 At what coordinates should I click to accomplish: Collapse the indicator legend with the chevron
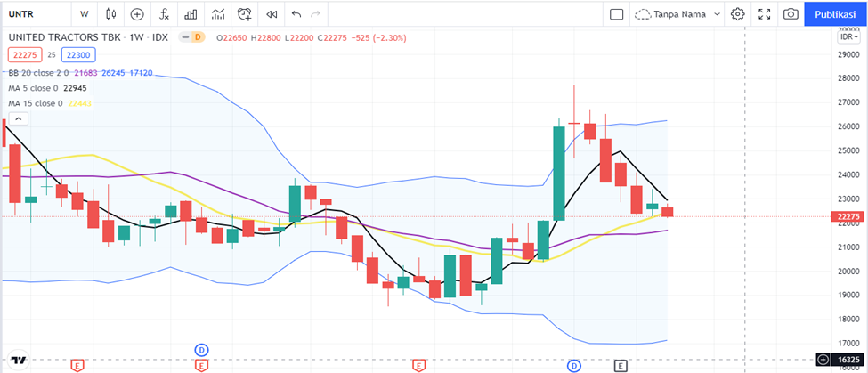coord(18,118)
